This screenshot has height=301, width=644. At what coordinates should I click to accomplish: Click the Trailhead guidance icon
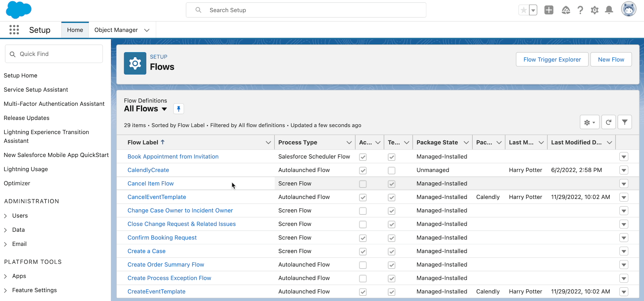tap(566, 10)
